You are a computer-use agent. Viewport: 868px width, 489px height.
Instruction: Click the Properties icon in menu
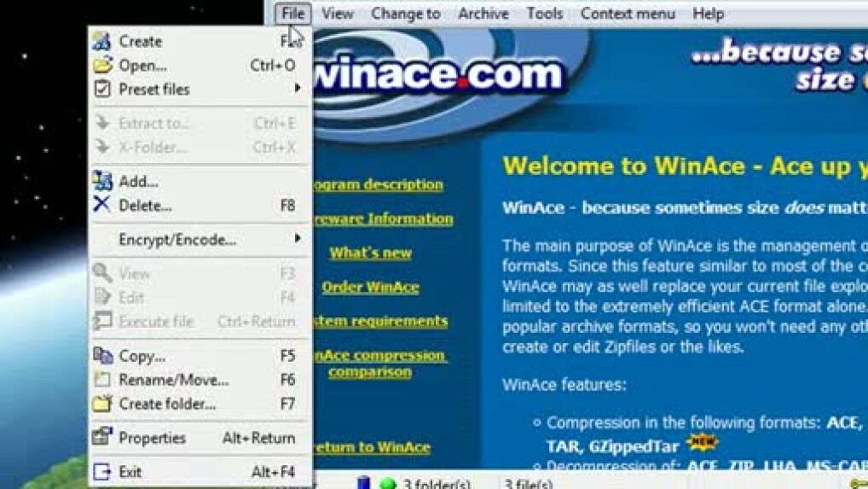(x=102, y=437)
